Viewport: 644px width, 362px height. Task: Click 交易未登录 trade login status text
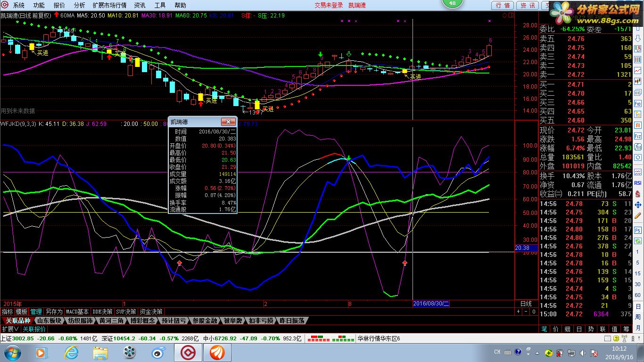(329, 5)
